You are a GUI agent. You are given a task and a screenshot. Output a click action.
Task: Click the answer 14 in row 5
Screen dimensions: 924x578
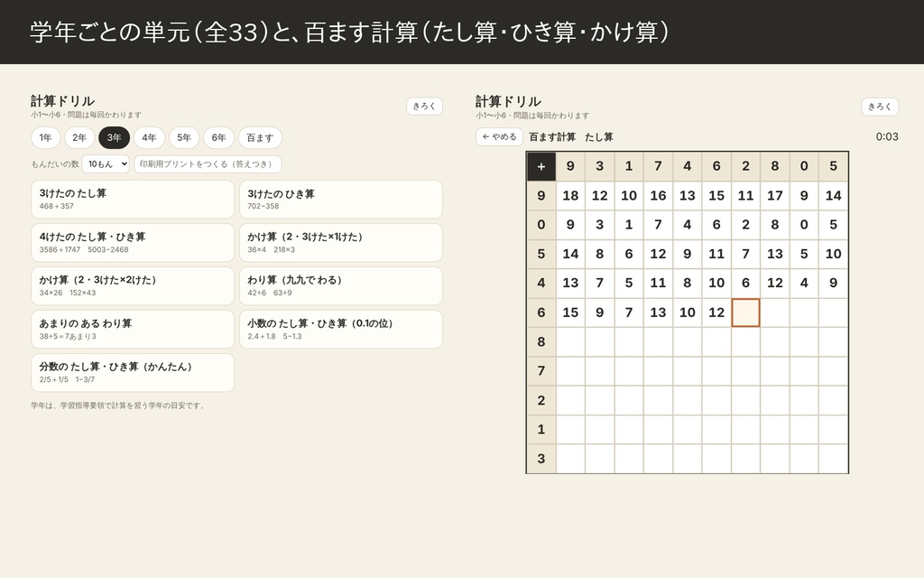[x=570, y=254]
